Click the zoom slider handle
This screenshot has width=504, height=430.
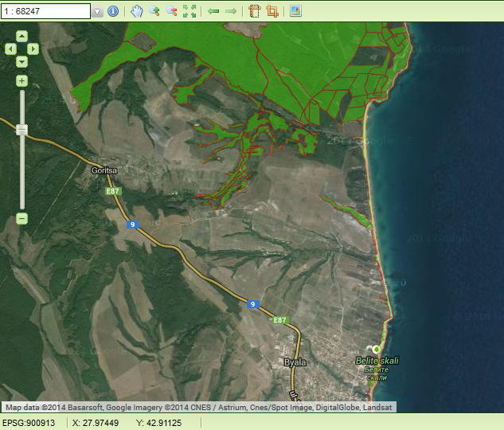[x=21, y=130]
